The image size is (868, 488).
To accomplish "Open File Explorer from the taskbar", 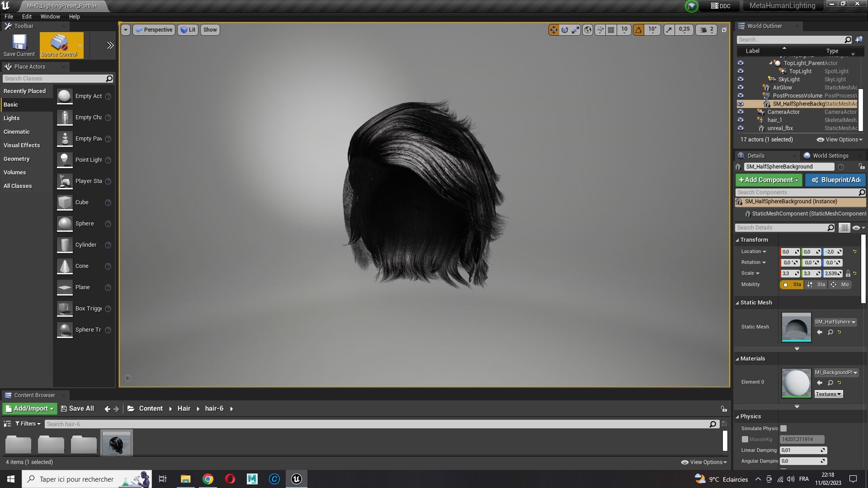I will point(186,479).
